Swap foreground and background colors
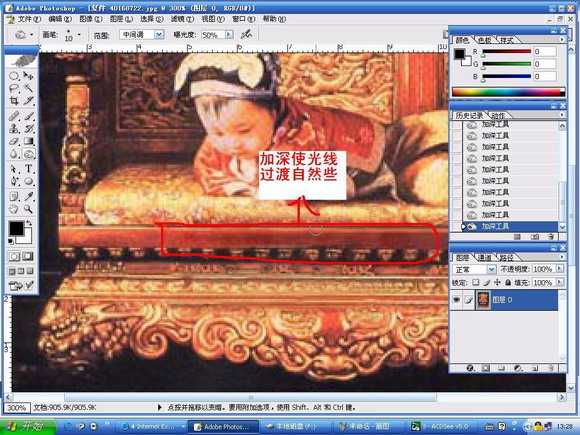Image resolution: width=580 pixels, height=435 pixels. coord(28,223)
